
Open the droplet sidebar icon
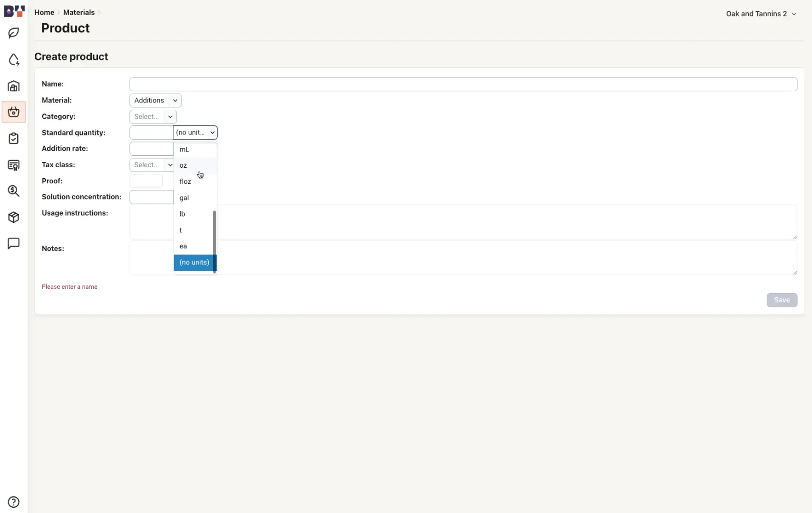pyautogui.click(x=14, y=59)
